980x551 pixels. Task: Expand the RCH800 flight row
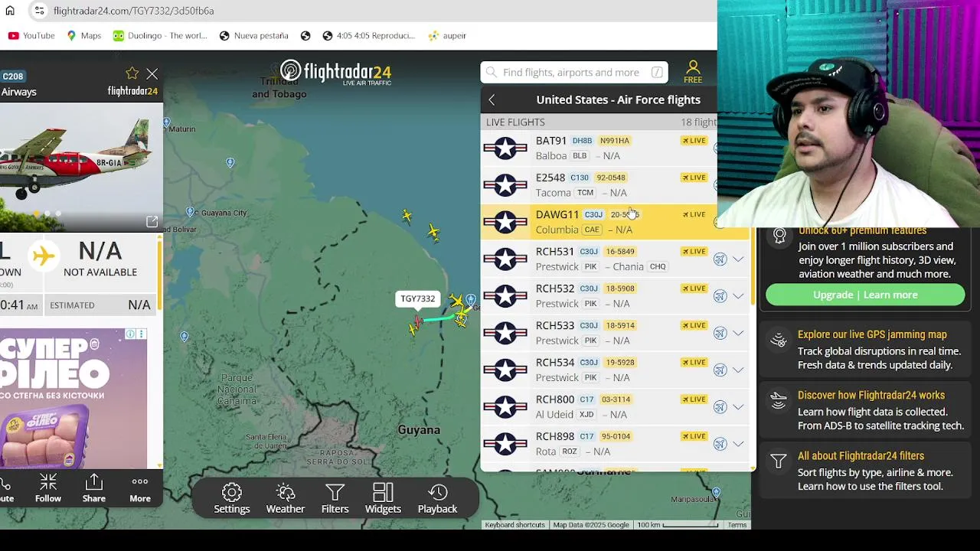coord(738,406)
